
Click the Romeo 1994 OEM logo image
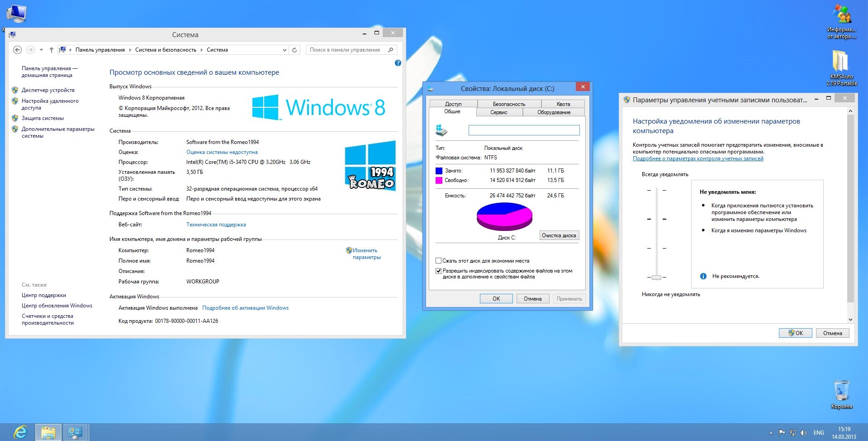point(370,165)
